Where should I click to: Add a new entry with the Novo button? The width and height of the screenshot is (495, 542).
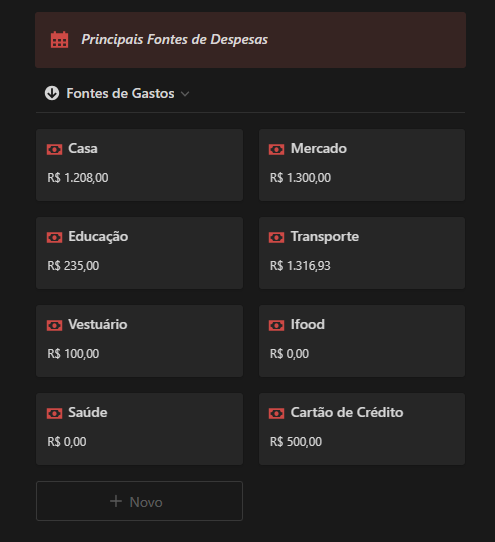coord(139,501)
